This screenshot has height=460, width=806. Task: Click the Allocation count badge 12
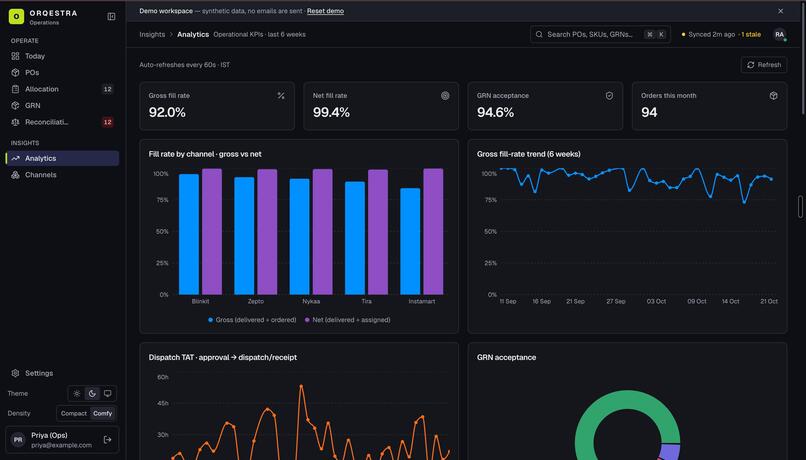[107, 89]
